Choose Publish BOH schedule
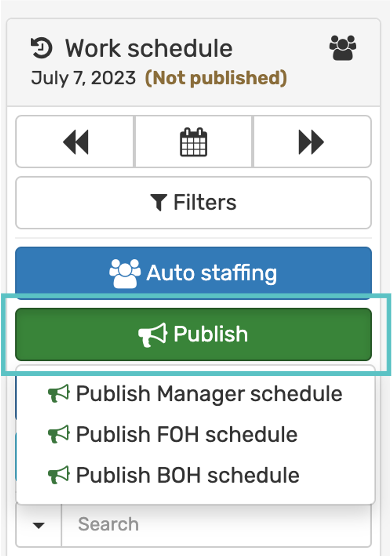The image size is (392, 557). [x=188, y=475]
